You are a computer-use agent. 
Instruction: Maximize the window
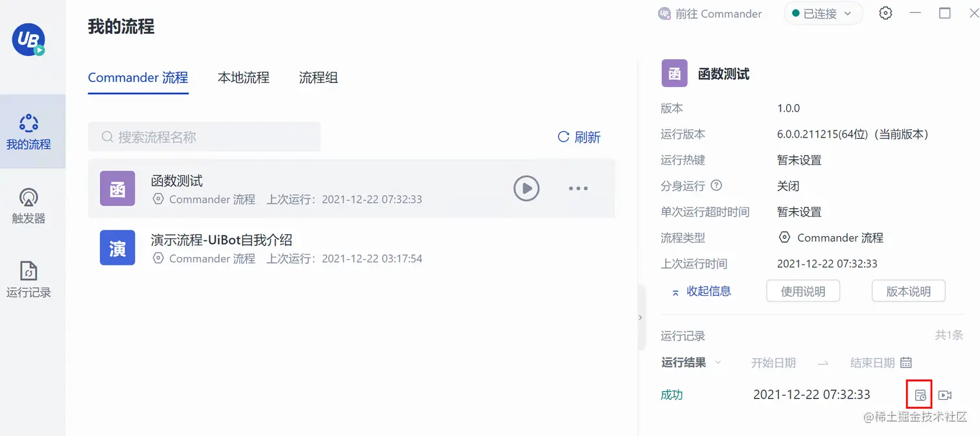[945, 13]
